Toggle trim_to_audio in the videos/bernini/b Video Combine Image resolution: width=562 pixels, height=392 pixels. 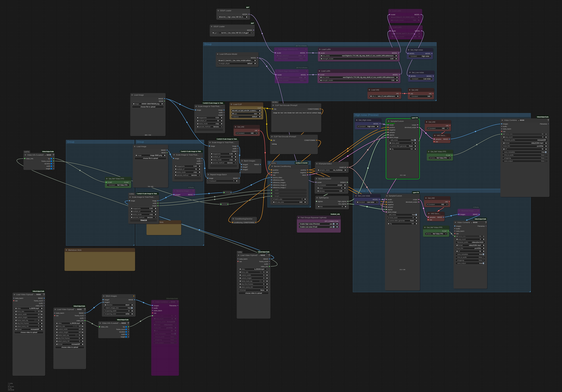(470, 257)
